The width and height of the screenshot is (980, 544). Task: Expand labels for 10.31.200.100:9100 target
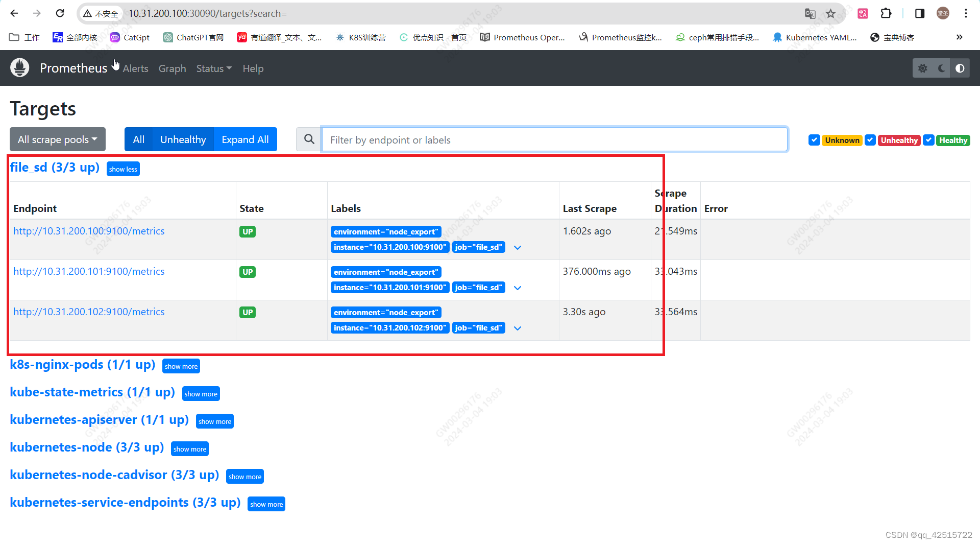(x=518, y=248)
